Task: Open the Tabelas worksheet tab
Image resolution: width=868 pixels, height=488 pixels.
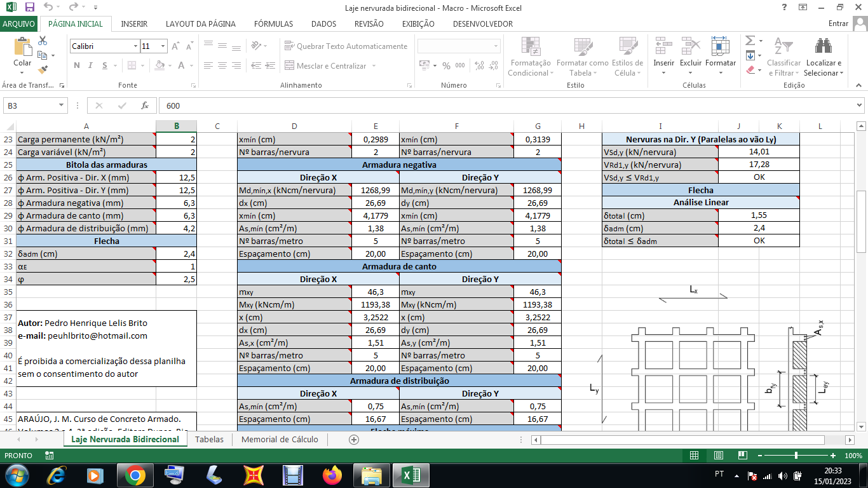Action: (210, 440)
